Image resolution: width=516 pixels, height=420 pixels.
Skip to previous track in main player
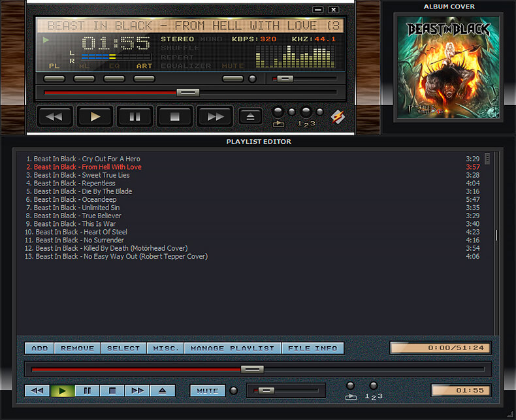[54, 116]
